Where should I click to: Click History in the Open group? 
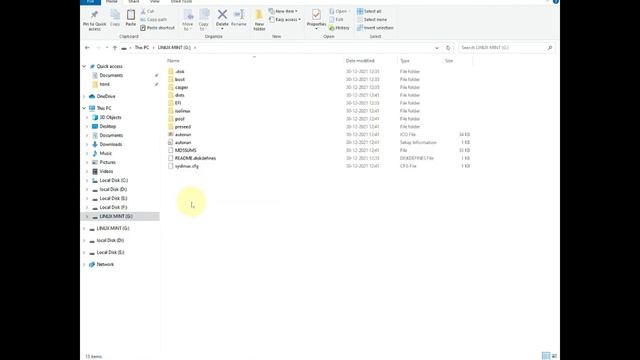tap(339, 28)
